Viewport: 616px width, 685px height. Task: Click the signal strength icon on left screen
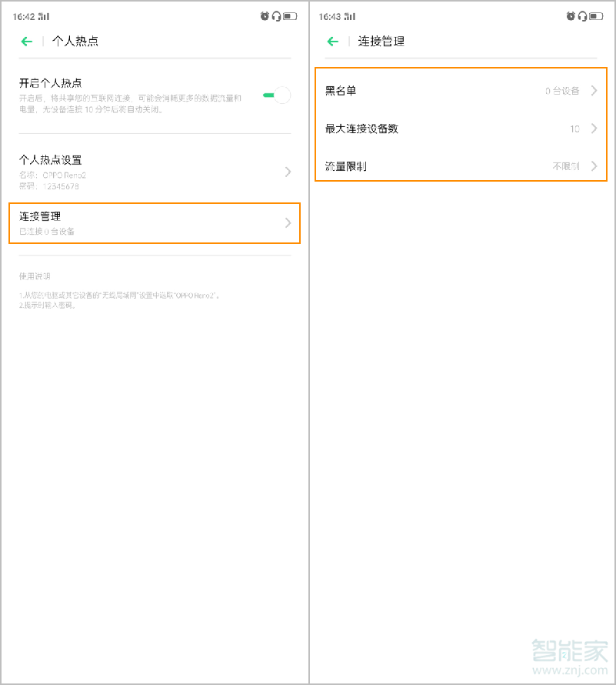click(x=43, y=15)
